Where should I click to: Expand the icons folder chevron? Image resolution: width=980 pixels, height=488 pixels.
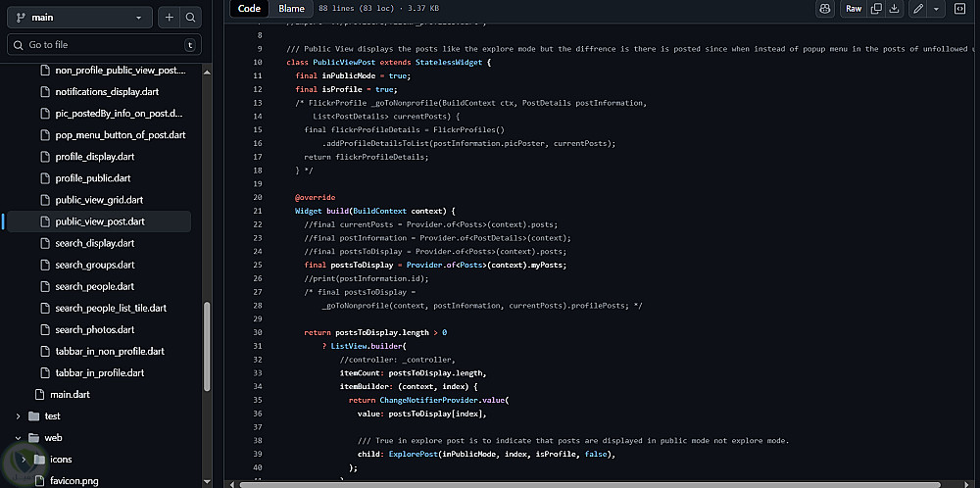coord(24,460)
